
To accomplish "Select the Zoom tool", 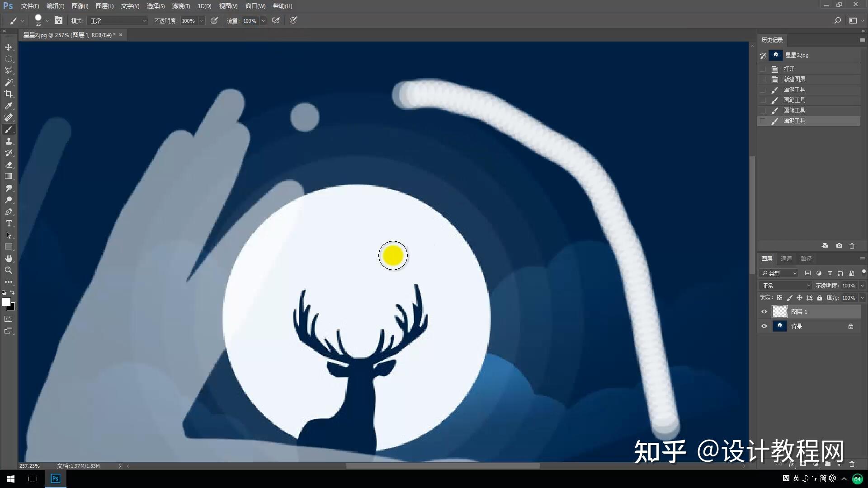I will click(9, 270).
